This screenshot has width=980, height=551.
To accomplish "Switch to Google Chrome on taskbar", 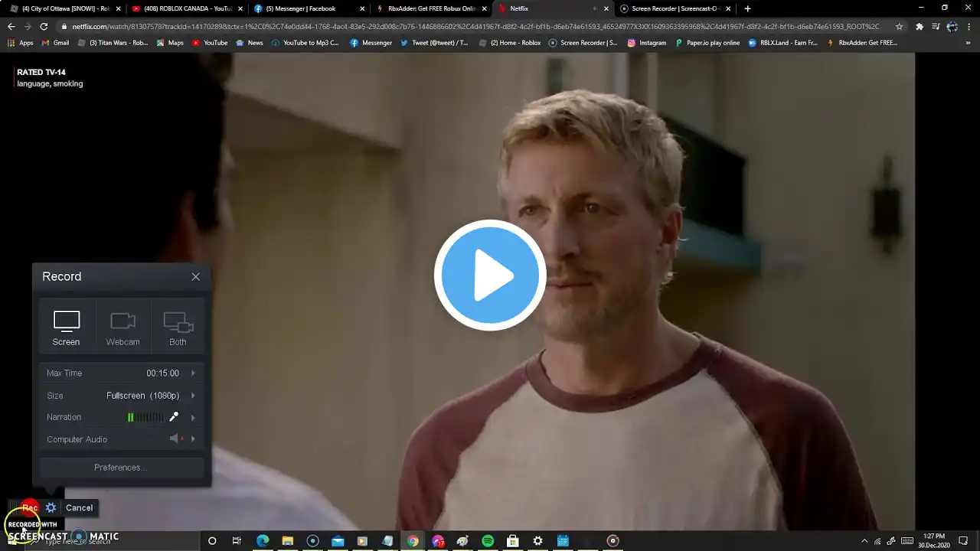I will (x=413, y=541).
